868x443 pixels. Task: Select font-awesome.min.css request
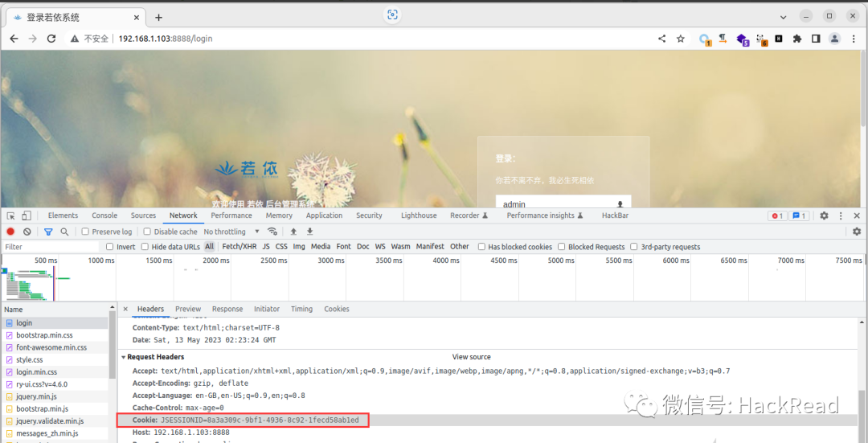[x=55, y=348]
